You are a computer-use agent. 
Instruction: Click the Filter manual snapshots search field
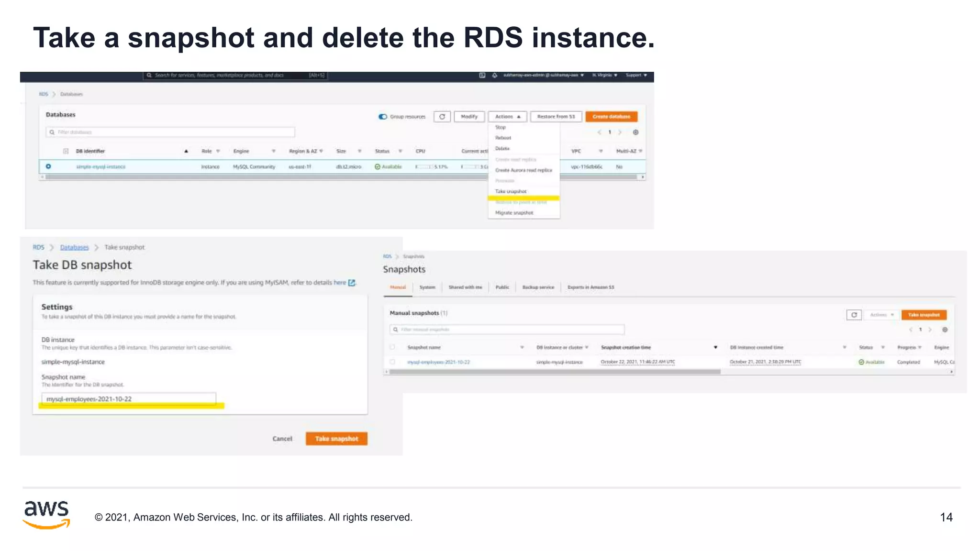coord(507,330)
